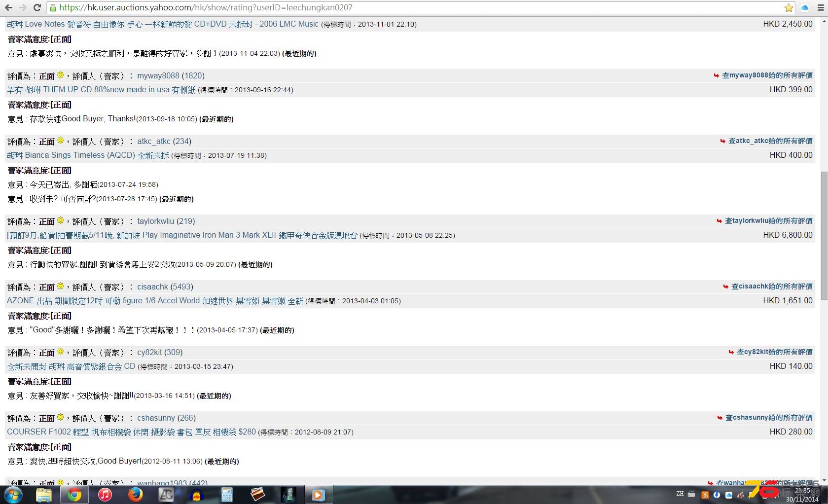Screen dimensions: 828x504
Task: Click the on-screen keyboard tray icon
Action: tap(691, 494)
